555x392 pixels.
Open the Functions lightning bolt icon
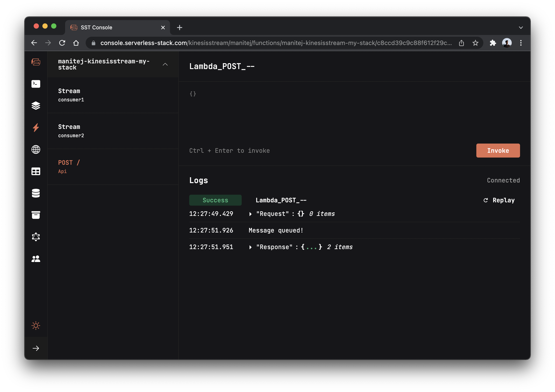(x=36, y=127)
